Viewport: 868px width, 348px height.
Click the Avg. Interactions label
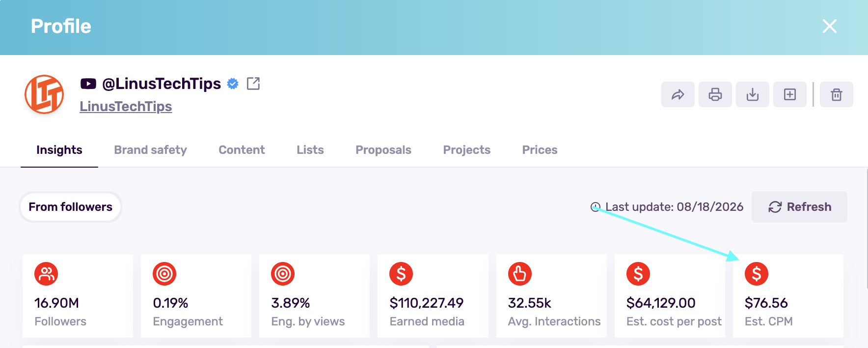click(554, 321)
